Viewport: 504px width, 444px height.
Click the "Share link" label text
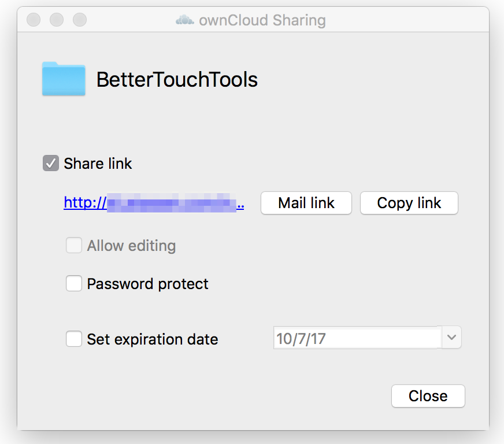pyautogui.click(x=98, y=164)
